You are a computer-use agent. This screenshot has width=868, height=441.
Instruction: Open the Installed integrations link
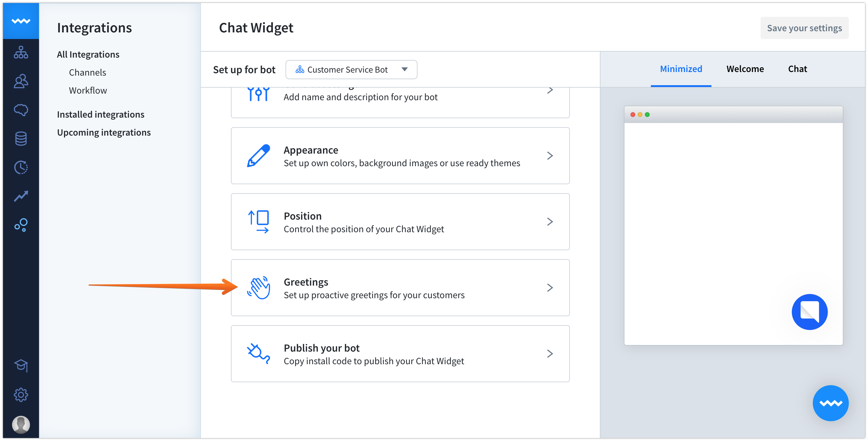(x=100, y=115)
